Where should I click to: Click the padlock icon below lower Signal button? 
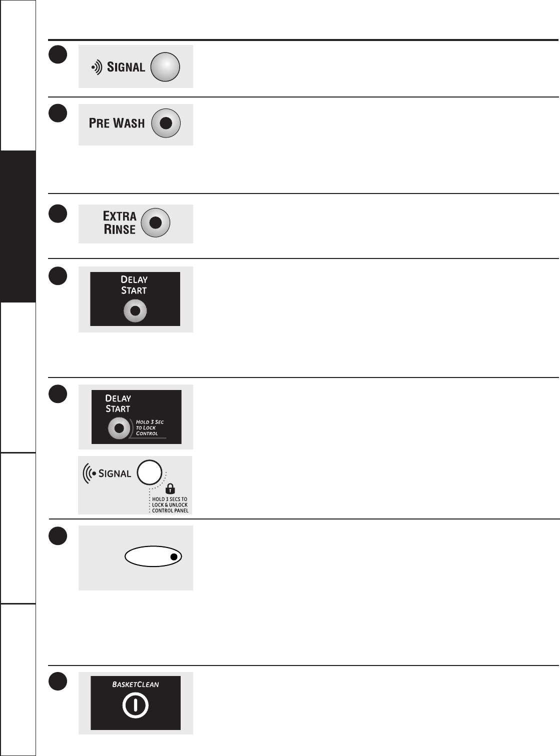click(x=170, y=488)
